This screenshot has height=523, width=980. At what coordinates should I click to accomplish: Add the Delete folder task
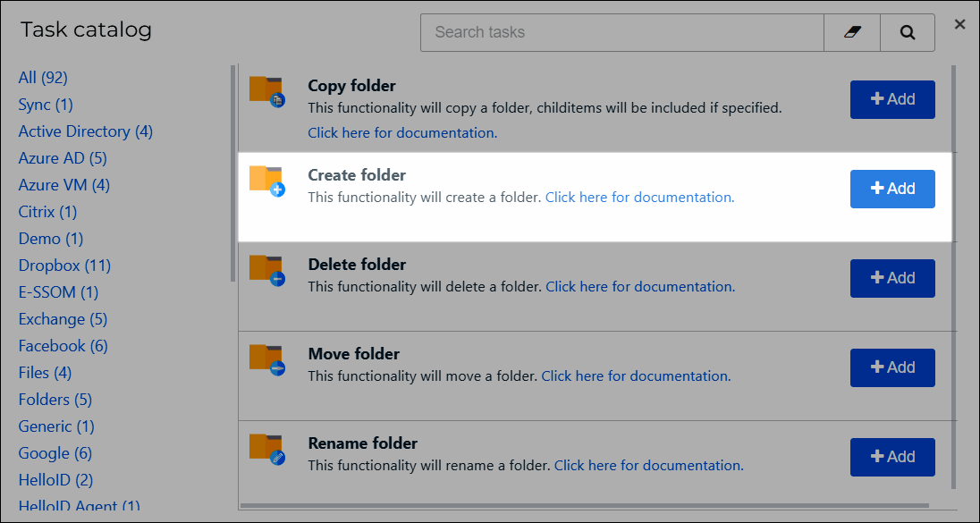[892, 278]
